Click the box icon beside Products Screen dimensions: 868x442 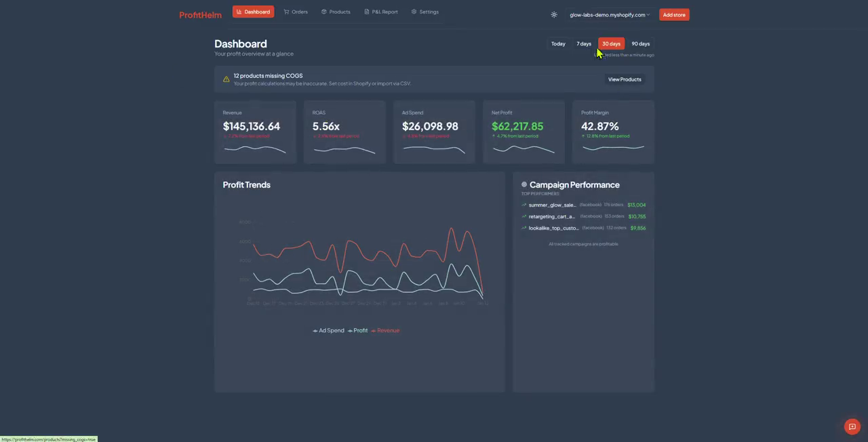click(324, 12)
